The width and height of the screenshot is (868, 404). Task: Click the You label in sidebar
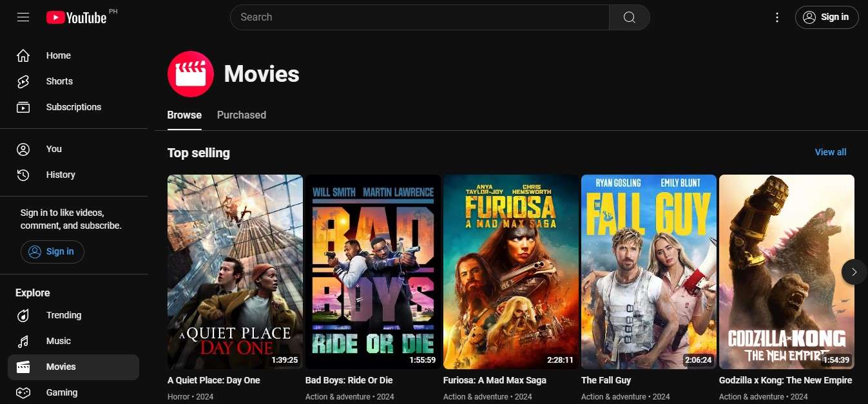coord(54,149)
